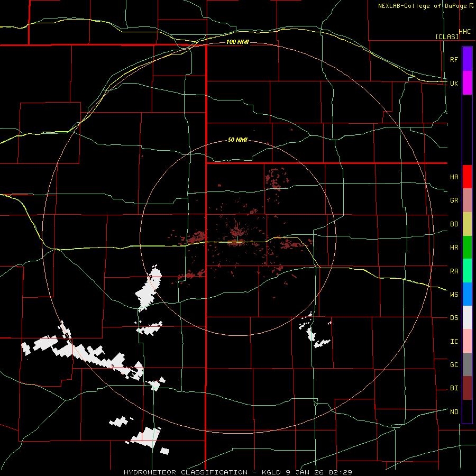The width and height of the screenshot is (476, 476).
Task: Click the 50 NMI range ring label
Action: (x=237, y=140)
